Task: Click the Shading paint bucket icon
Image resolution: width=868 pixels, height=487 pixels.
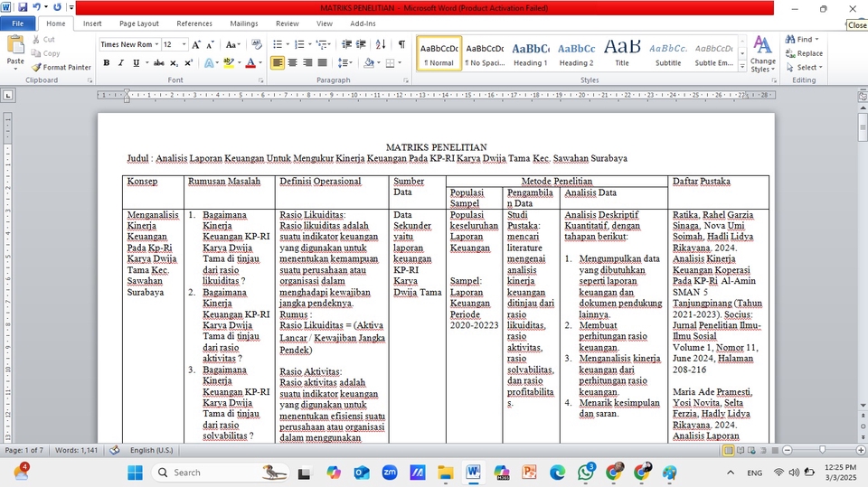Action: pyautogui.click(x=369, y=63)
